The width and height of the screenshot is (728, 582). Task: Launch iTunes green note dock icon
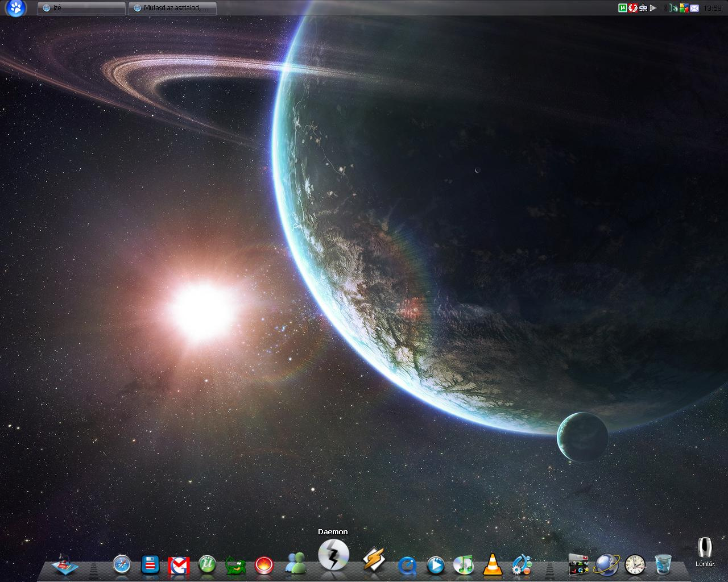464,564
